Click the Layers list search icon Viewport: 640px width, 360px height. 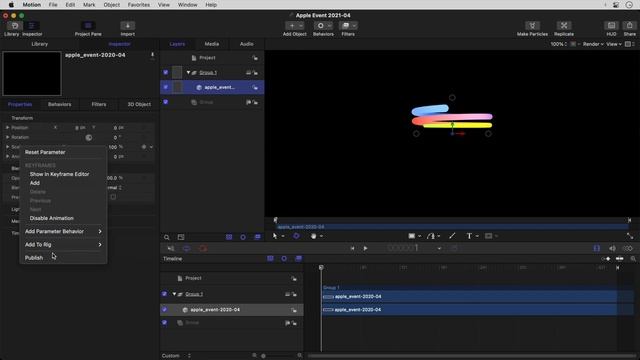coord(167,237)
